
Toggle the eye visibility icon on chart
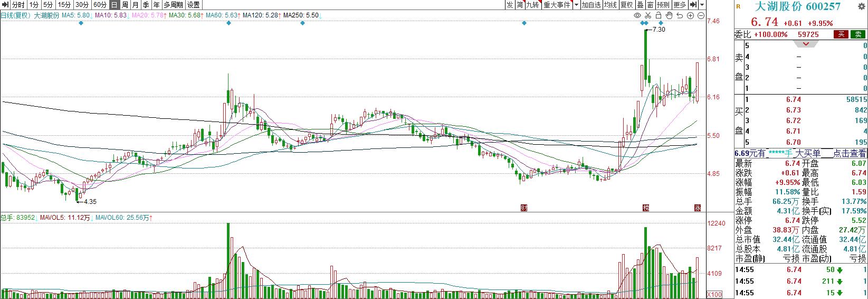(638, 15)
